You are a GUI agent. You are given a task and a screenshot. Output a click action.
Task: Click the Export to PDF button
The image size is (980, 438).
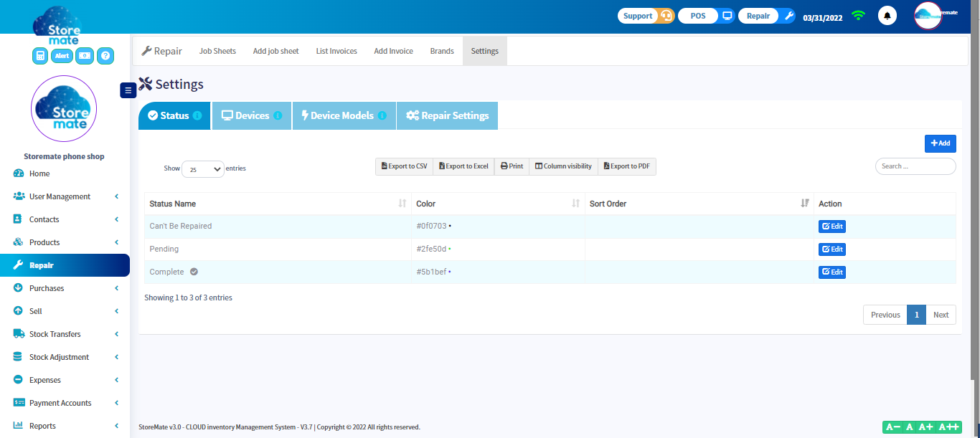click(626, 166)
